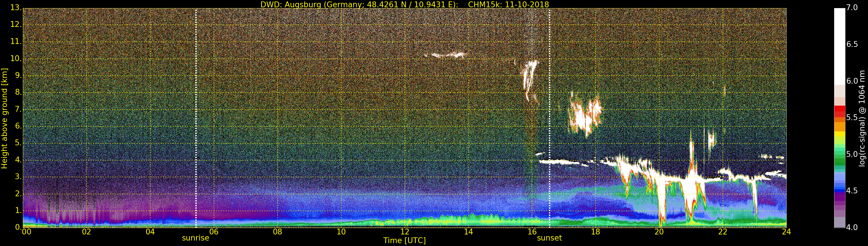
Task: Click the time axis tick label '12'
Action: 405,232
